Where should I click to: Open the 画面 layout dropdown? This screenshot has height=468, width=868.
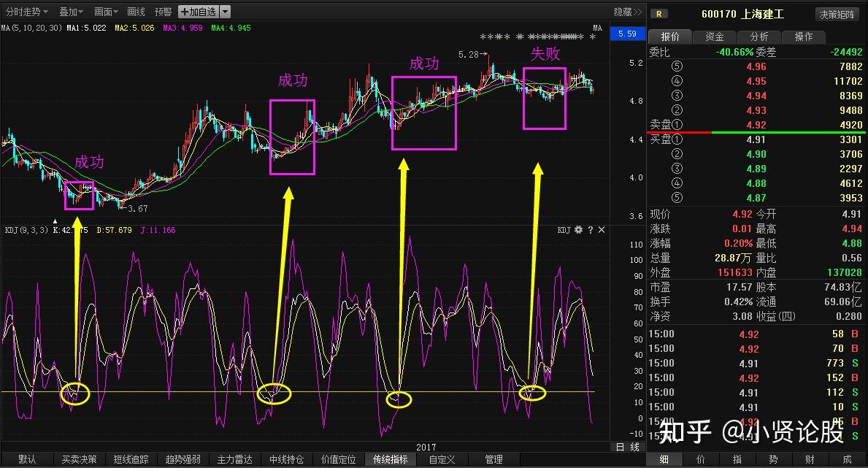click(x=106, y=11)
